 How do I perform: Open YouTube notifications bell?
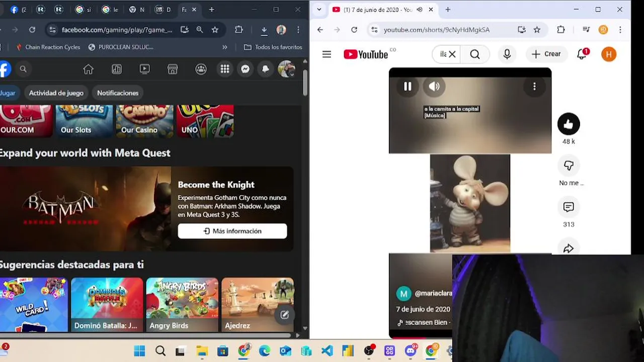[582, 54]
